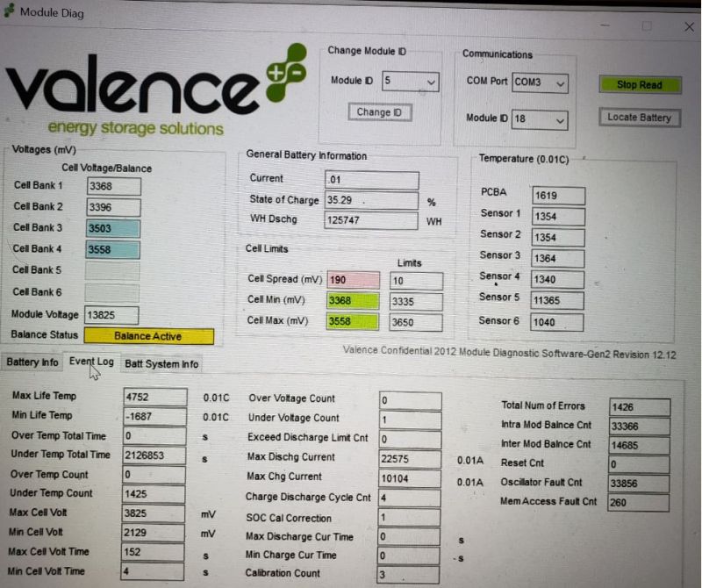Click the Locate Battery button
Screen dimensions: 702x588
640,118
